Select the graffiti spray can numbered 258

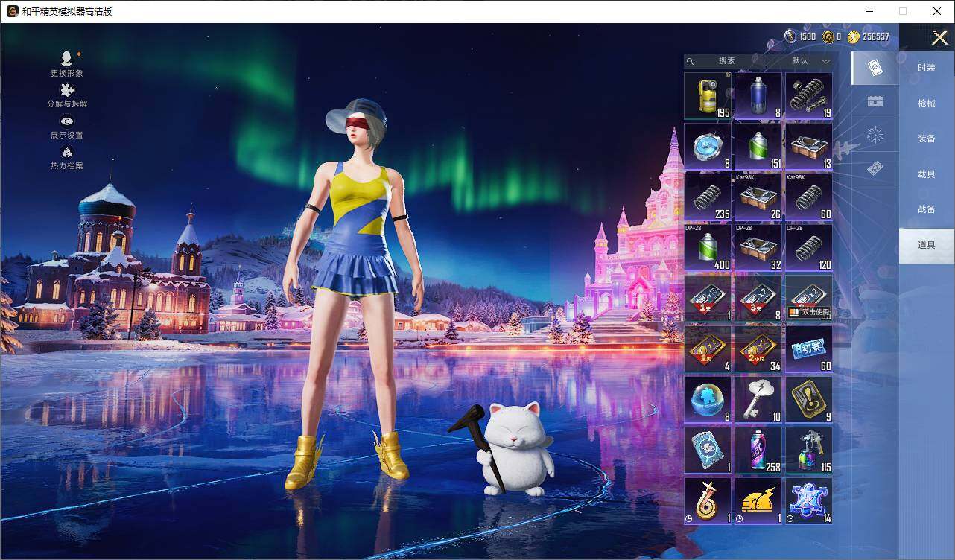click(758, 450)
